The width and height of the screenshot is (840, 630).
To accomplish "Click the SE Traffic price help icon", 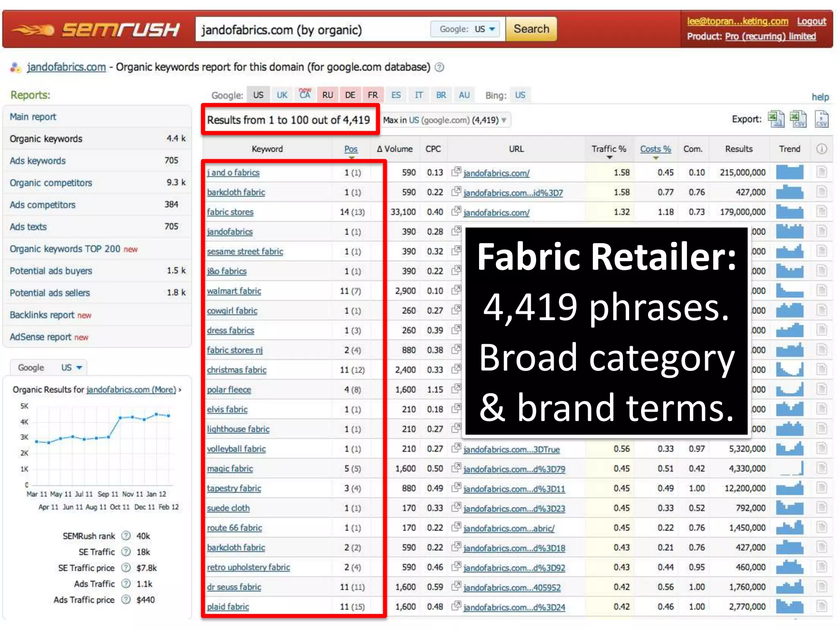I will coord(126,568).
